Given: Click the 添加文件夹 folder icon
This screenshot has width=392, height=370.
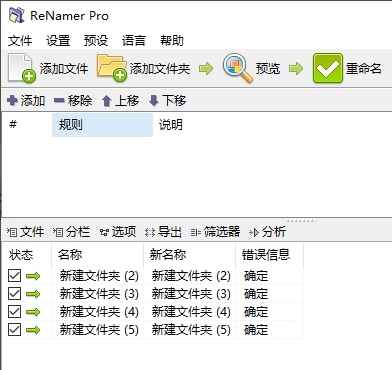Looking at the screenshot, I should [x=112, y=68].
